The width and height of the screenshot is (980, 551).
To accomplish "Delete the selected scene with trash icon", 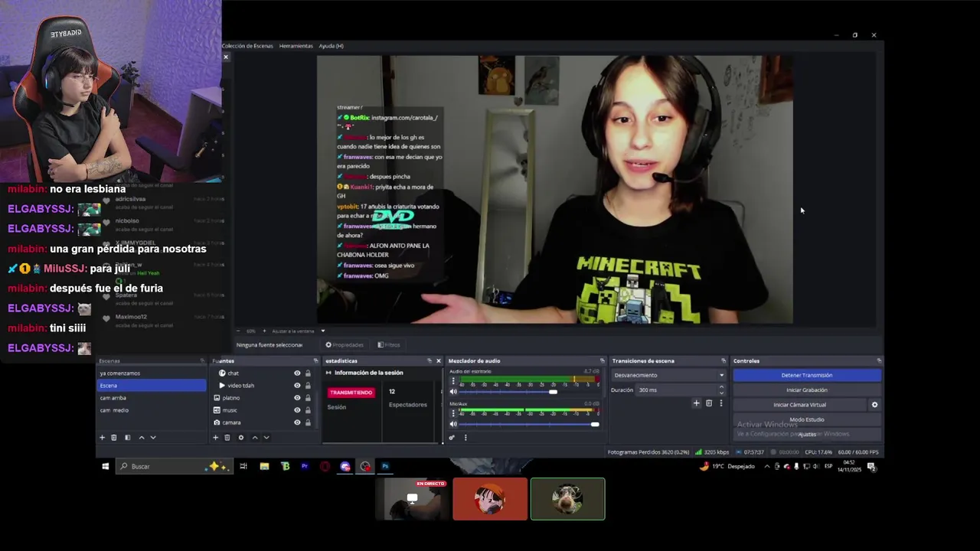I will coord(114,438).
